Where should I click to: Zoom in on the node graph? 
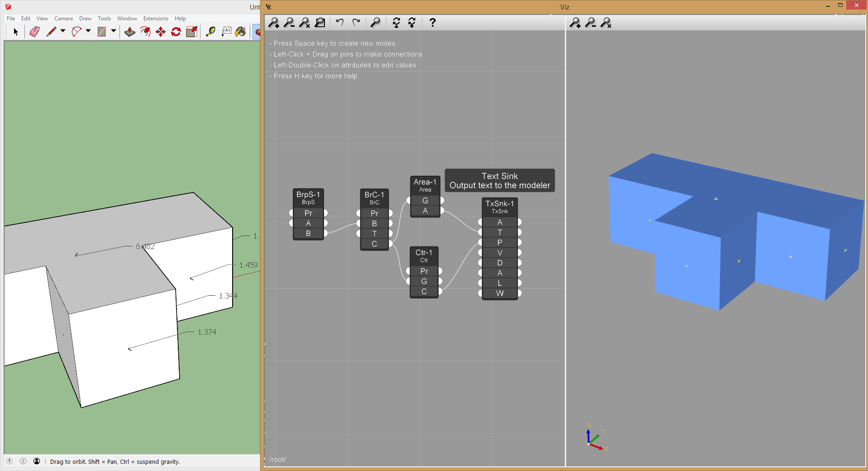click(x=274, y=23)
